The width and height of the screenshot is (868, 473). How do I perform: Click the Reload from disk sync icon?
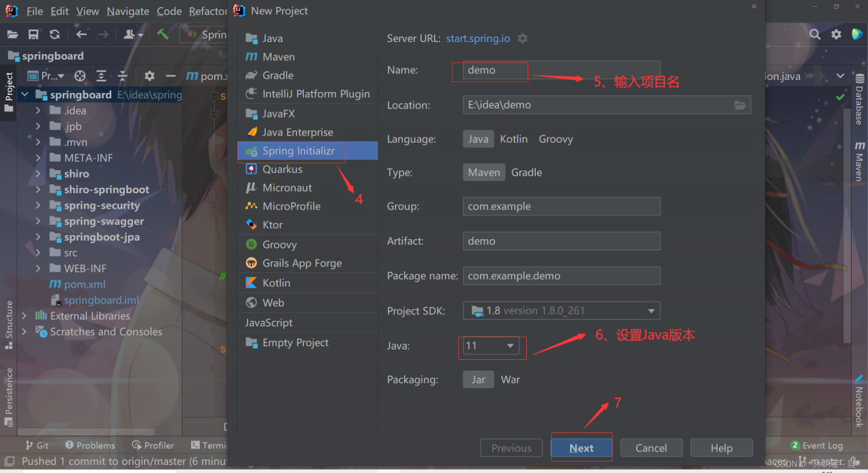54,35
